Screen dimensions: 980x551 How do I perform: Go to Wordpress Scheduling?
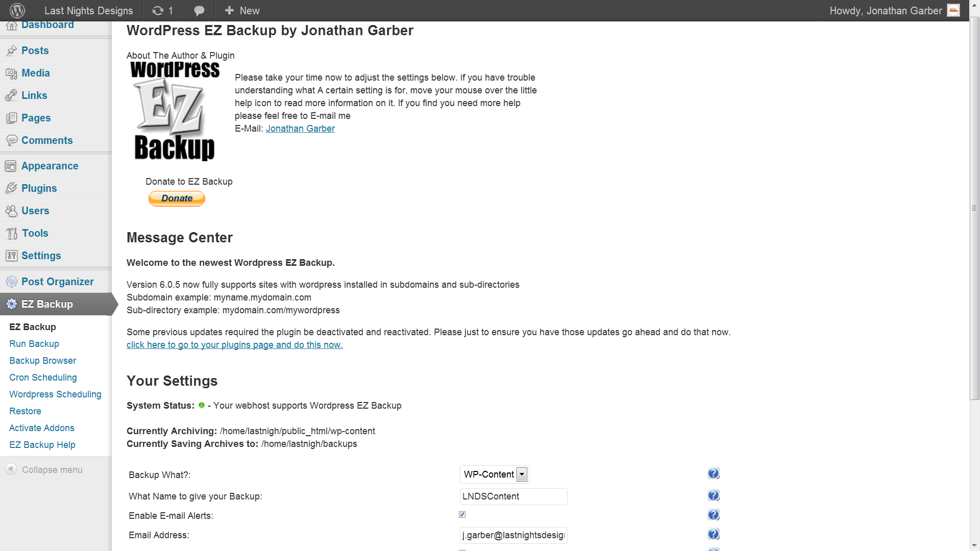point(55,394)
